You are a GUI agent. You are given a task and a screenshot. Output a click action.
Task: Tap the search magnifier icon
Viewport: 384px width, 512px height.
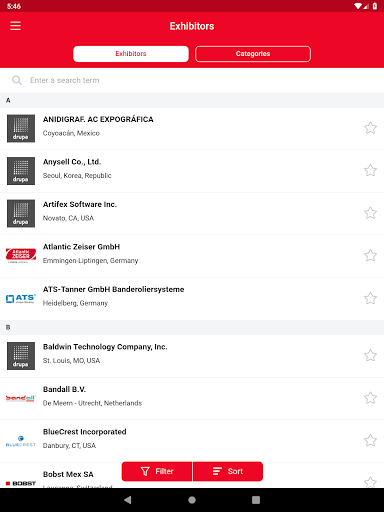coord(17,80)
